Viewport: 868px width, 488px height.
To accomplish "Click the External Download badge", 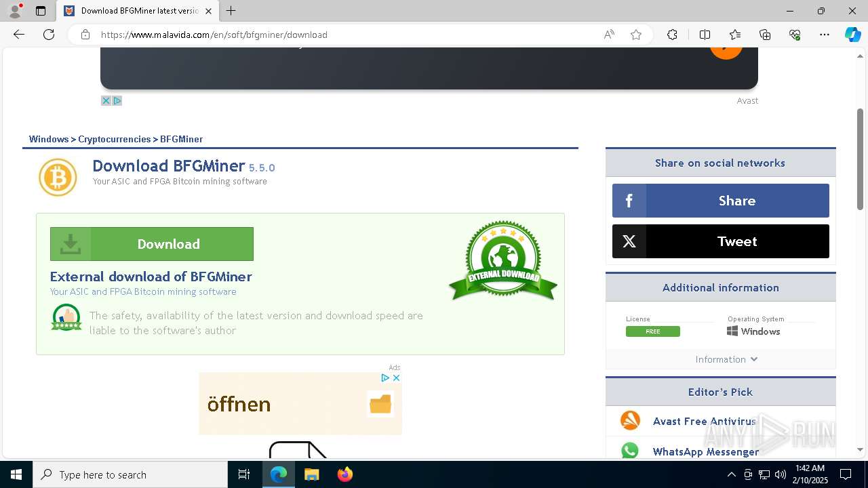I will coord(503,261).
